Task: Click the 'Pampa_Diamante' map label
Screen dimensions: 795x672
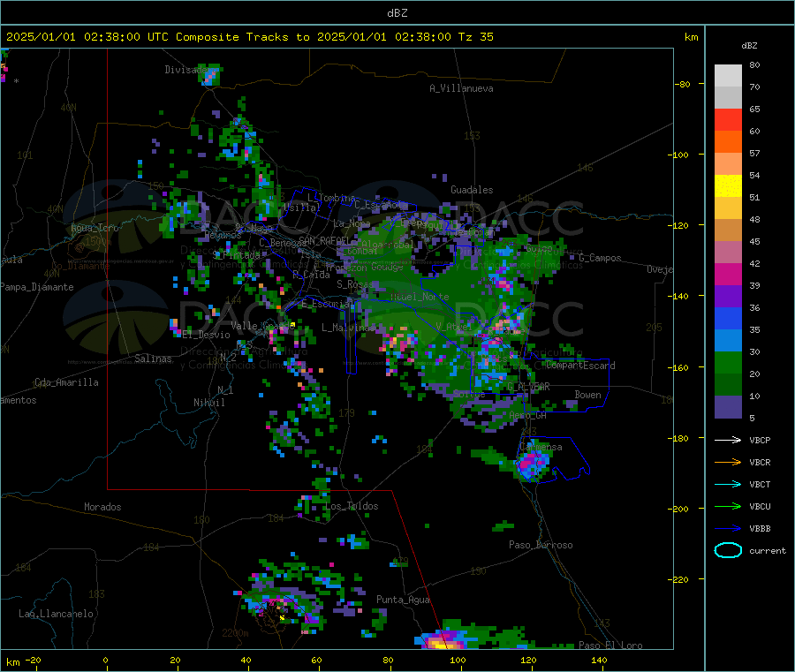Action: (37, 287)
